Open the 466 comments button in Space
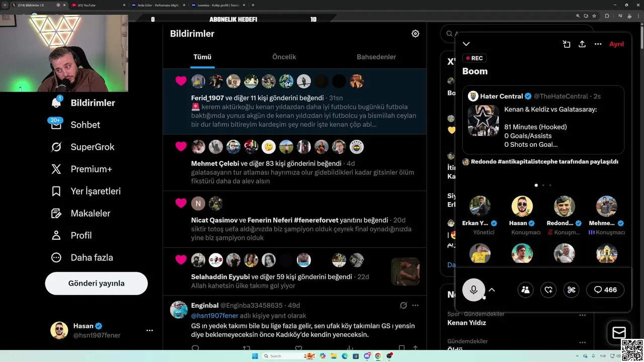 coord(605,290)
